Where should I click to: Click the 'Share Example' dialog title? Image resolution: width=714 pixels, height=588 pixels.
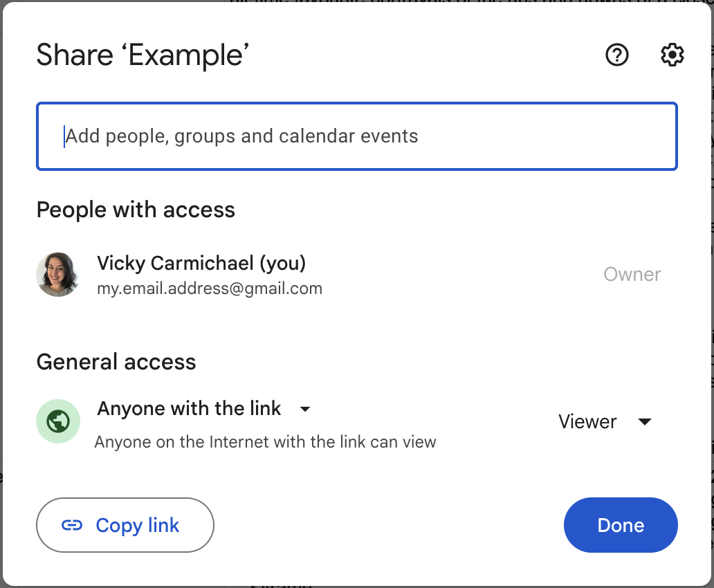[x=143, y=55]
